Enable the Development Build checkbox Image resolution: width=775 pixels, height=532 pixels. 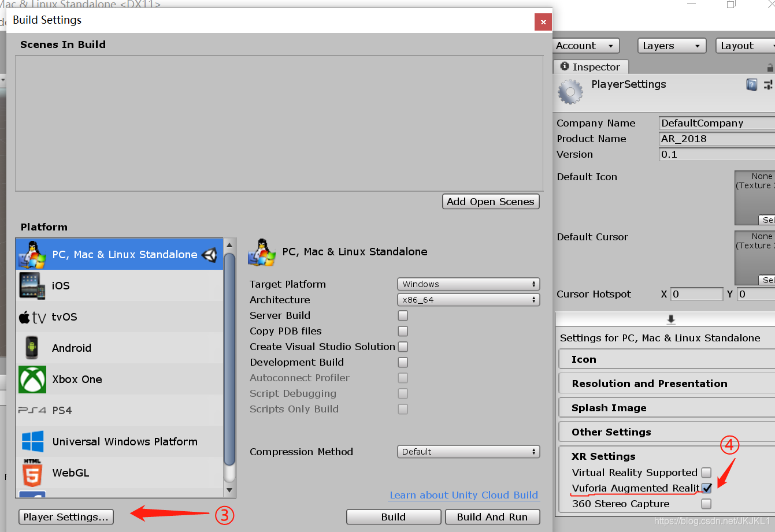[x=403, y=362]
